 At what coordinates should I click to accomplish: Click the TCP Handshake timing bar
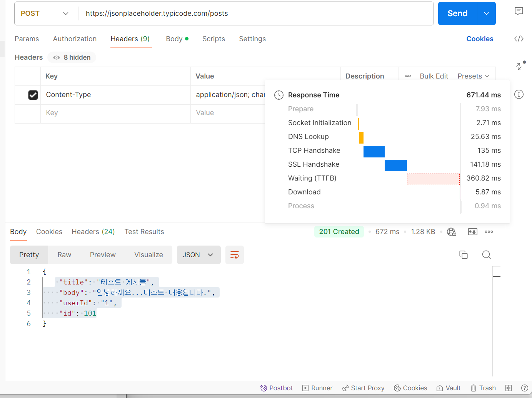pos(374,152)
